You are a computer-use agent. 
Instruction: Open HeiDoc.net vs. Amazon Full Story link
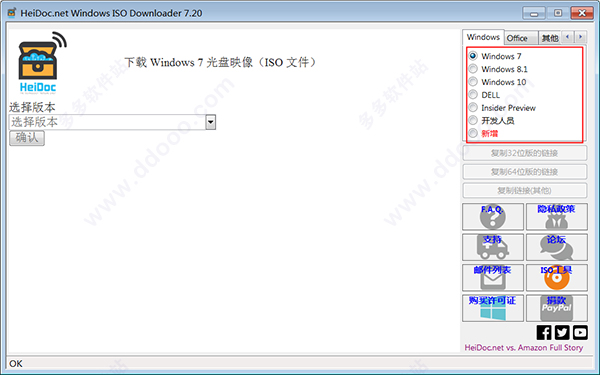[523, 347]
